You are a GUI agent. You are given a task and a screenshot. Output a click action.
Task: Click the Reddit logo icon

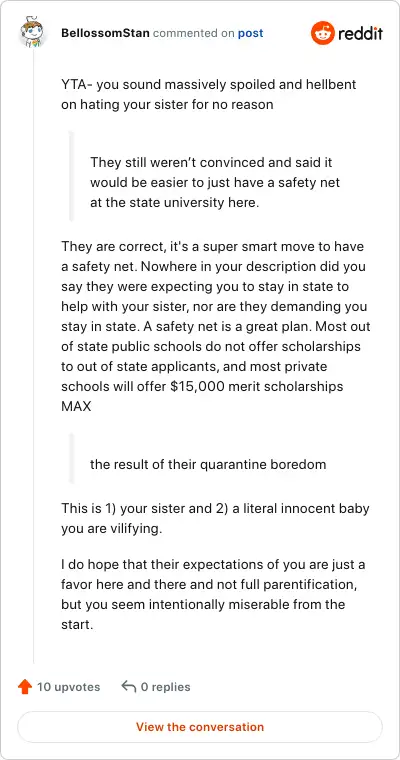[322, 33]
